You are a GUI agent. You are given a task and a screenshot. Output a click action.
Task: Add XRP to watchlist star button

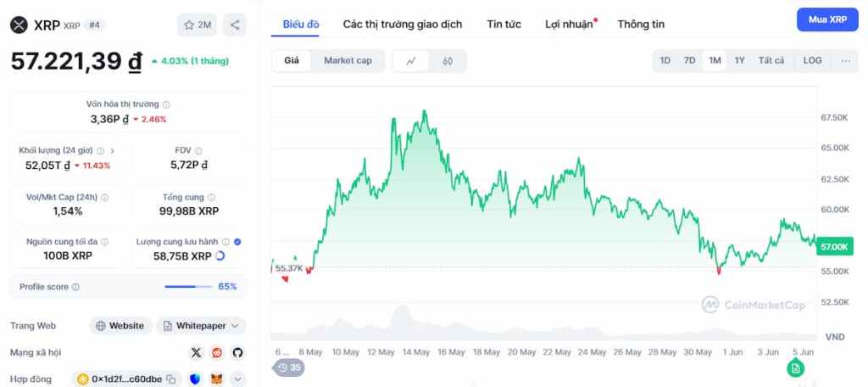click(x=197, y=25)
